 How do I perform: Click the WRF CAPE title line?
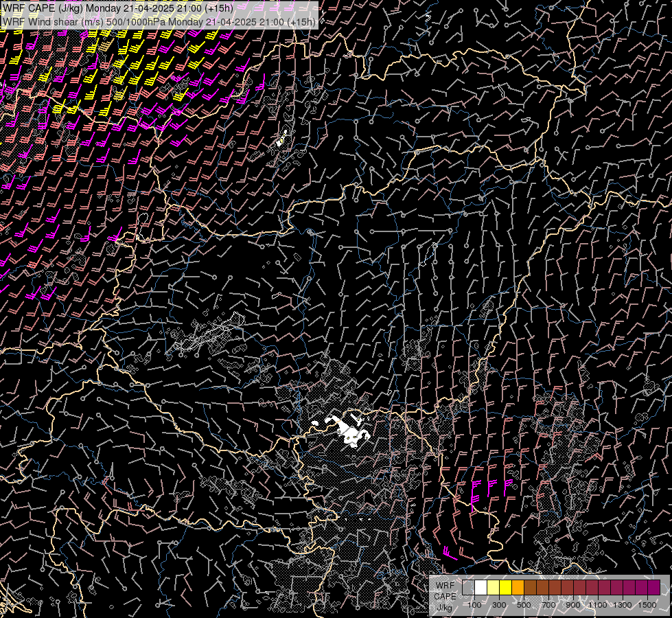point(118,8)
